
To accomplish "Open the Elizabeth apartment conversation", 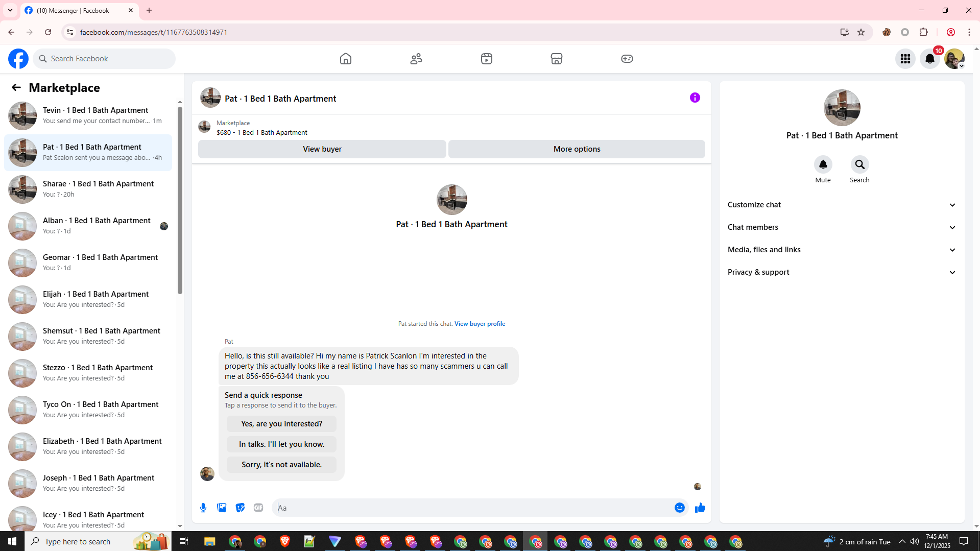I will pyautogui.click(x=88, y=447).
